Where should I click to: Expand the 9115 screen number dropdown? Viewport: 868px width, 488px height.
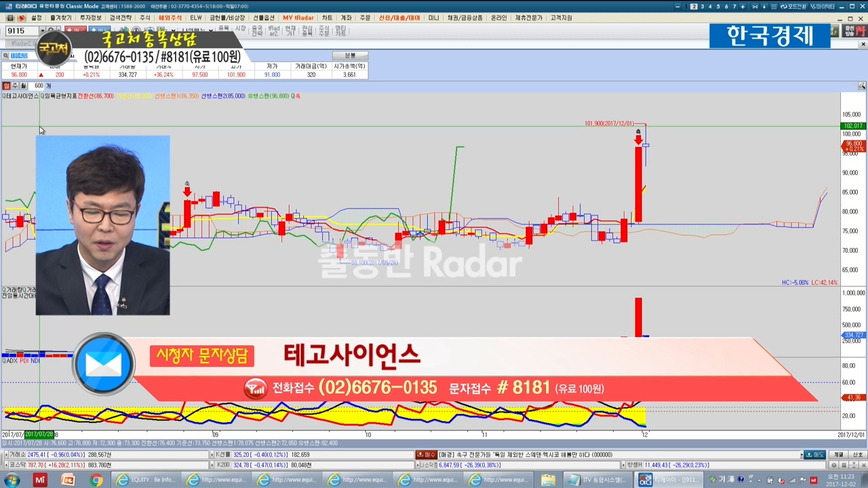point(42,31)
